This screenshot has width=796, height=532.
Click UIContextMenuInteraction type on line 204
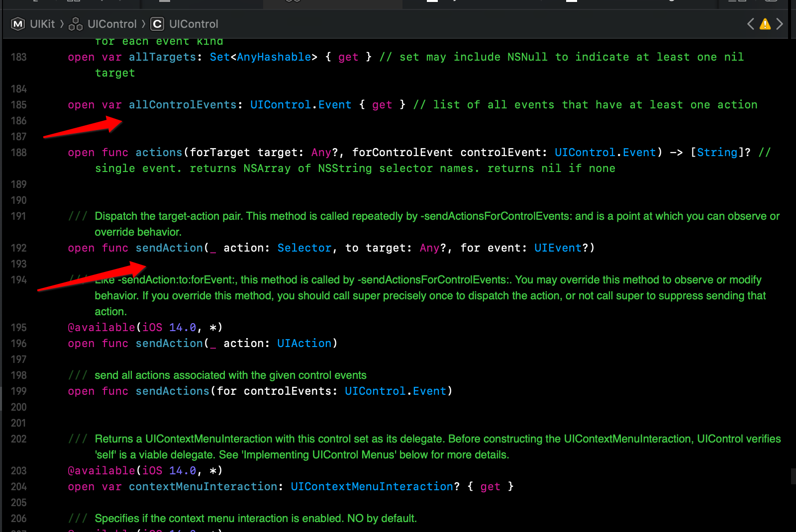(x=372, y=487)
